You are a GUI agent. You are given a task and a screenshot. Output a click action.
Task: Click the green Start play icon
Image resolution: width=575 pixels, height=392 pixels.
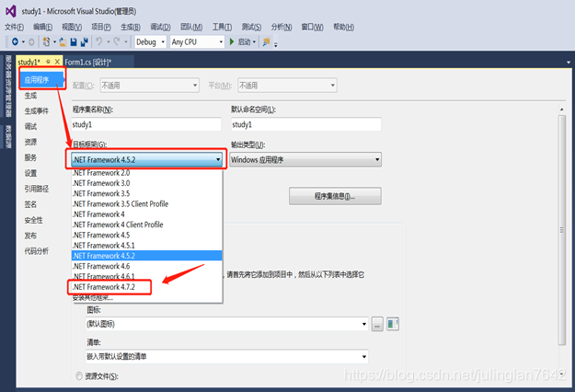(x=232, y=41)
